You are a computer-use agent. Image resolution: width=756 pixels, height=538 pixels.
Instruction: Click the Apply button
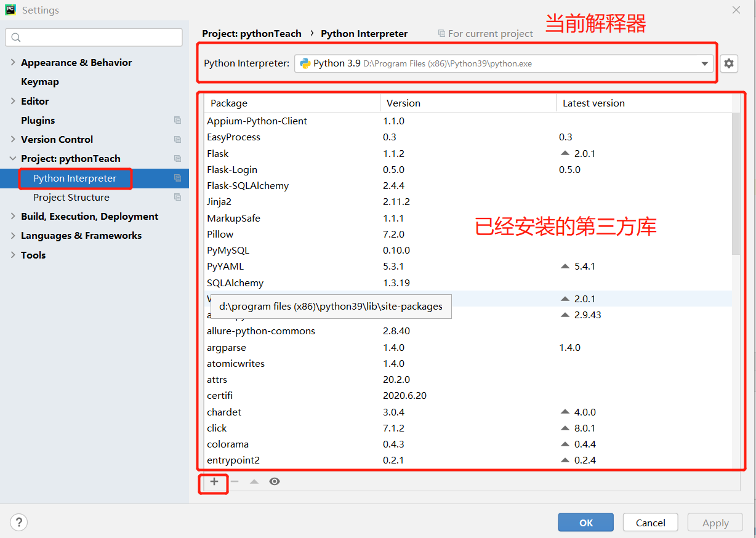coord(715,523)
